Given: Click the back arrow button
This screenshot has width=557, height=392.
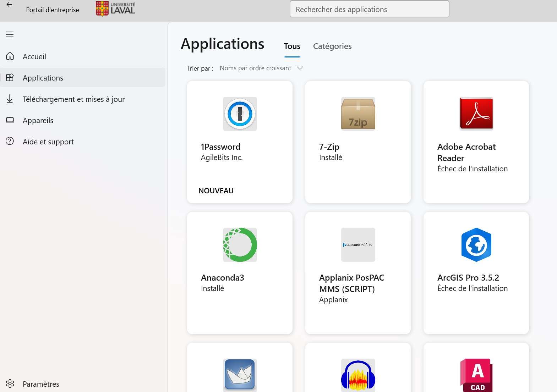Looking at the screenshot, I should click(x=10, y=5).
